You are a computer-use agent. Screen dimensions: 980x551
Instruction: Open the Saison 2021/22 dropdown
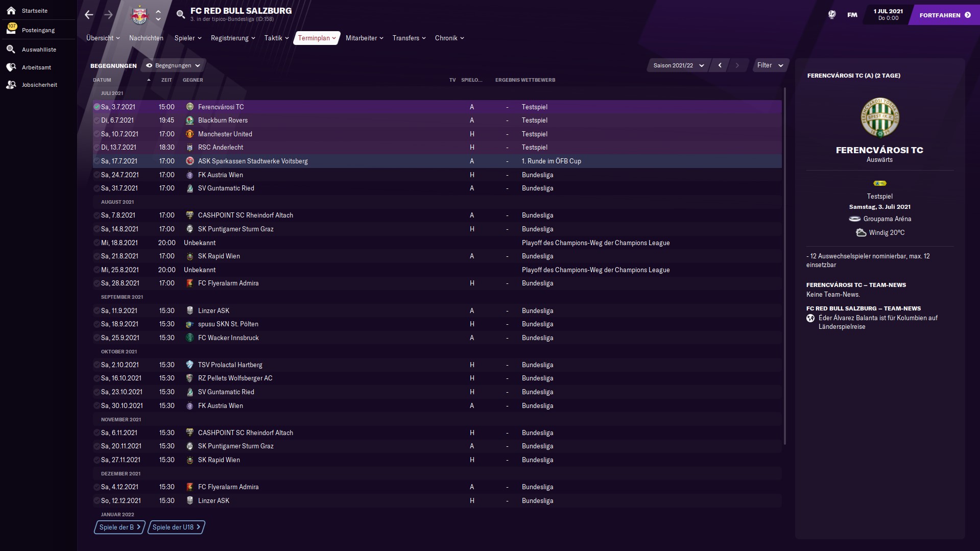[x=678, y=65]
